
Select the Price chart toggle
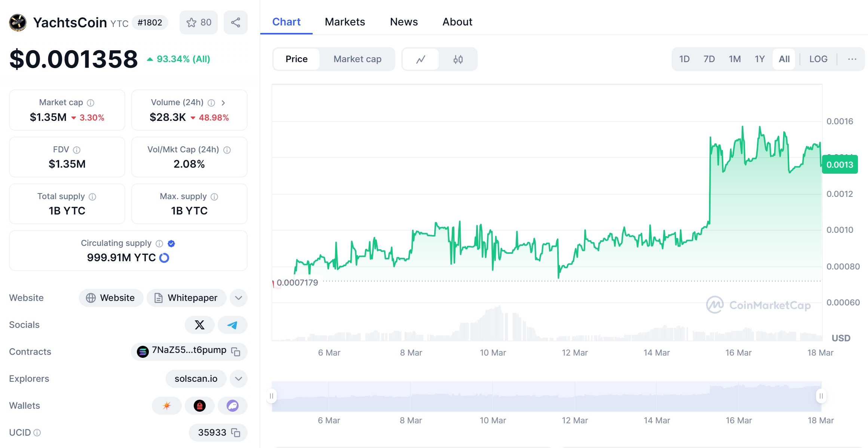297,59
